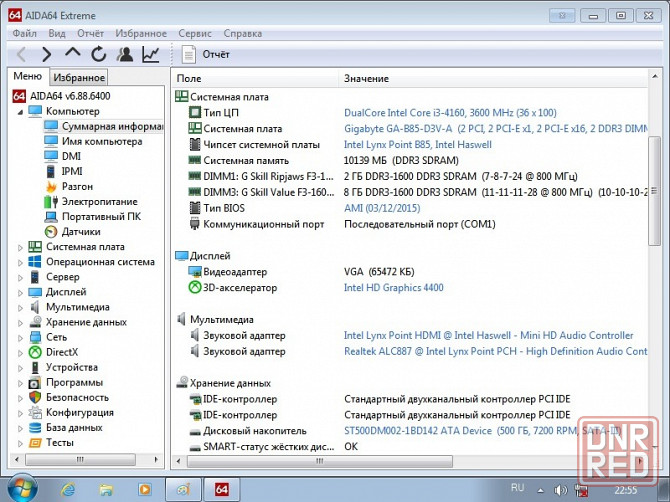Switch to the Меню tab

coord(28,76)
